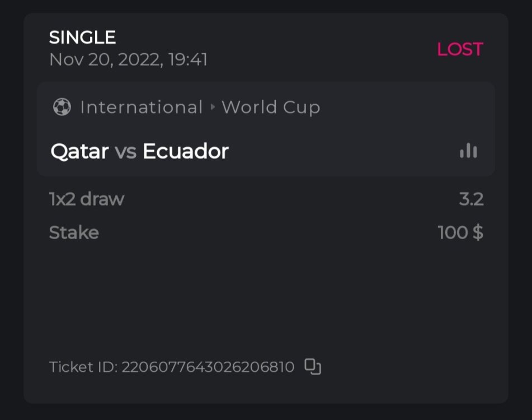Click the empty area below the Stake row

point(266,297)
